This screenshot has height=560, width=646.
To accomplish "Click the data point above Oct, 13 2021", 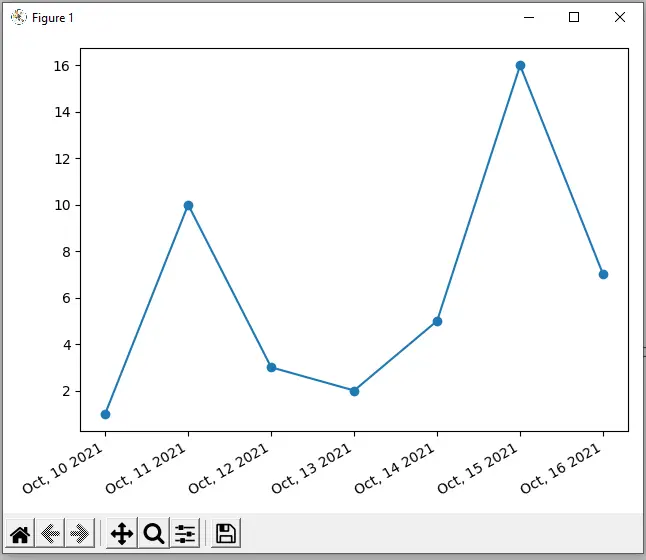I will coord(354,391).
